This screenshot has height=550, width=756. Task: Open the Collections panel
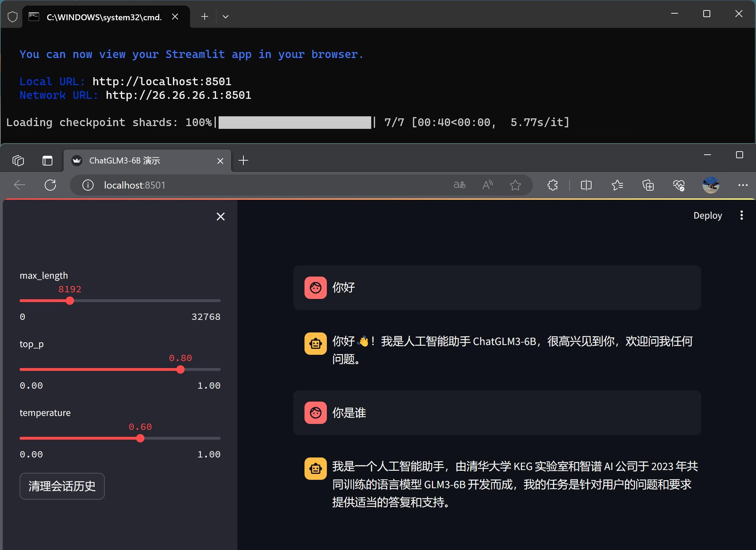648,185
